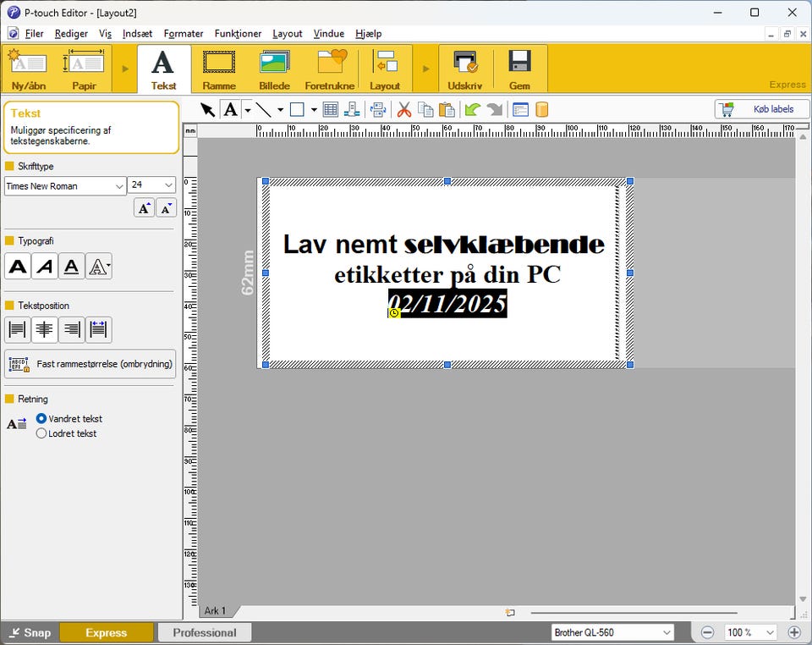This screenshot has width=812, height=645.
Task: Toggle italic typography
Action: tap(45, 267)
